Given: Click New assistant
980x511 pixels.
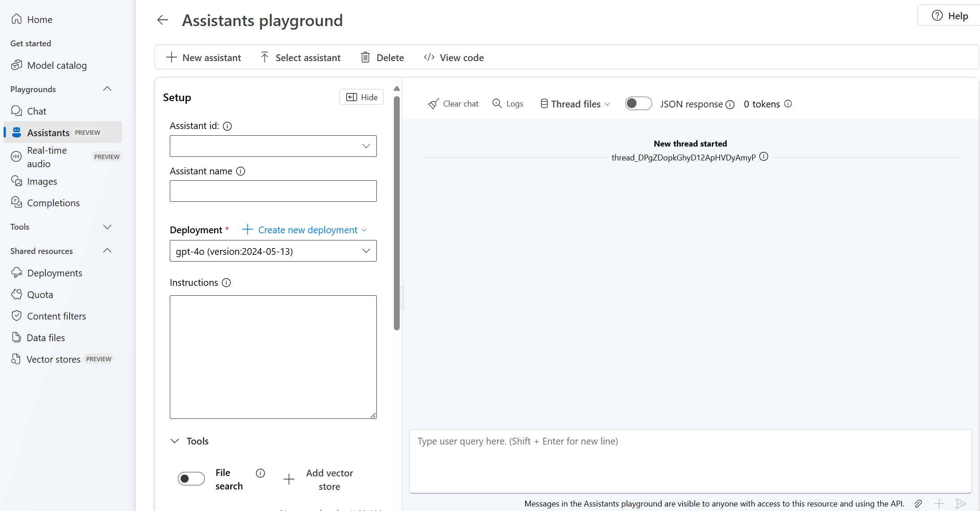Looking at the screenshot, I should click(203, 58).
